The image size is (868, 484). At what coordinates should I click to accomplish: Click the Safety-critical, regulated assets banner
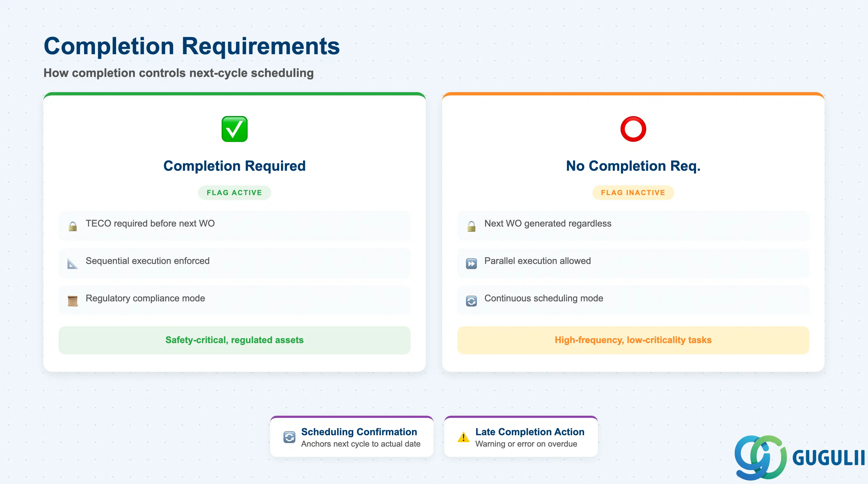[x=235, y=340]
